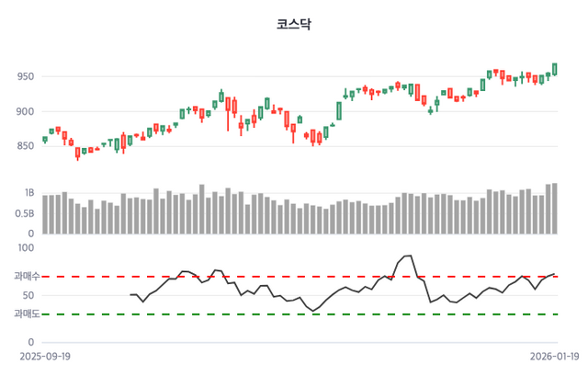Screen dimensions: 588x376
Task: Select the 950 price axis label
Action: tap(23, 77)
